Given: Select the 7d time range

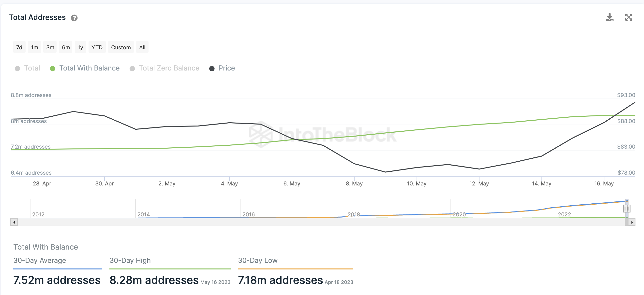Looking at the screenshot, I should pyautogui.click(x=19, y=47).
